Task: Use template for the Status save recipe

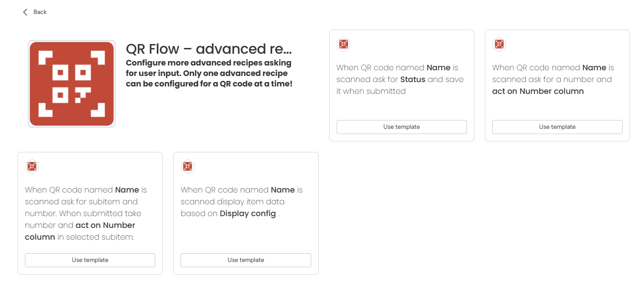Action: [402, 127]
